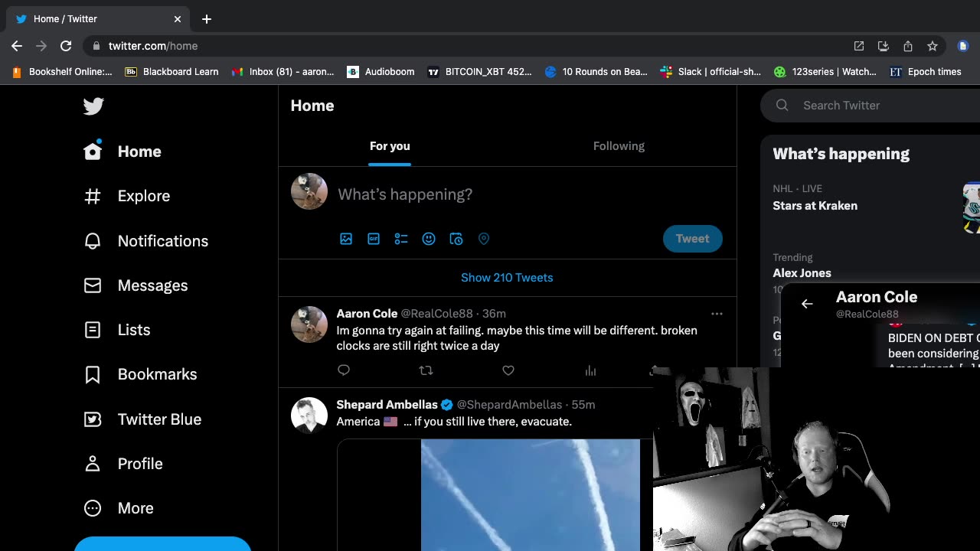
Task: Click the back arrow on the Aaron Cole panel
Action: pos(807,304)
